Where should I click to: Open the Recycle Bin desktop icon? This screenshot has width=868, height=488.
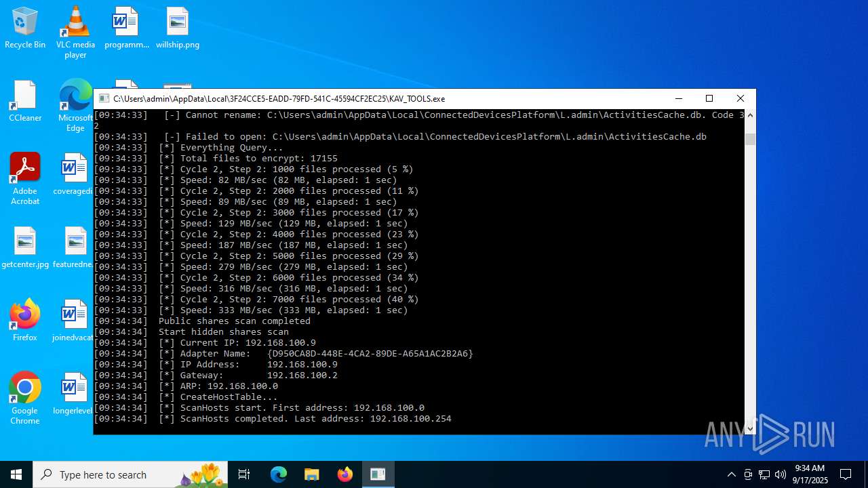(x=25, y=27)
